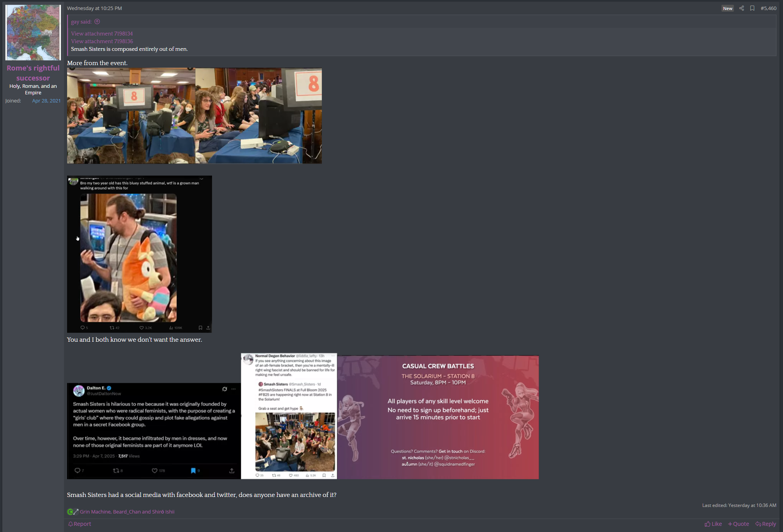Image resolution: width=783 pixels, height=532 pixels.
Task: Add post to multi-quote with +Quote
Action: tap(738, 524)
